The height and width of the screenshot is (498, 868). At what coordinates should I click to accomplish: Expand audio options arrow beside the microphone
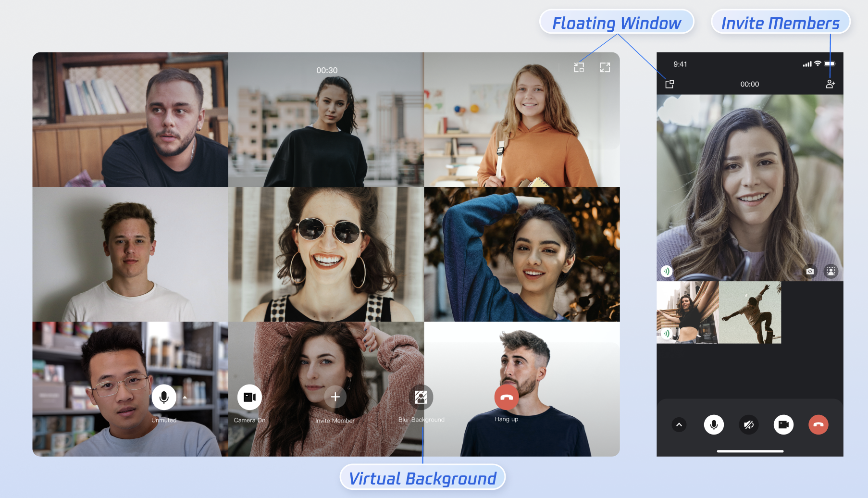click(x=185, y=398)
